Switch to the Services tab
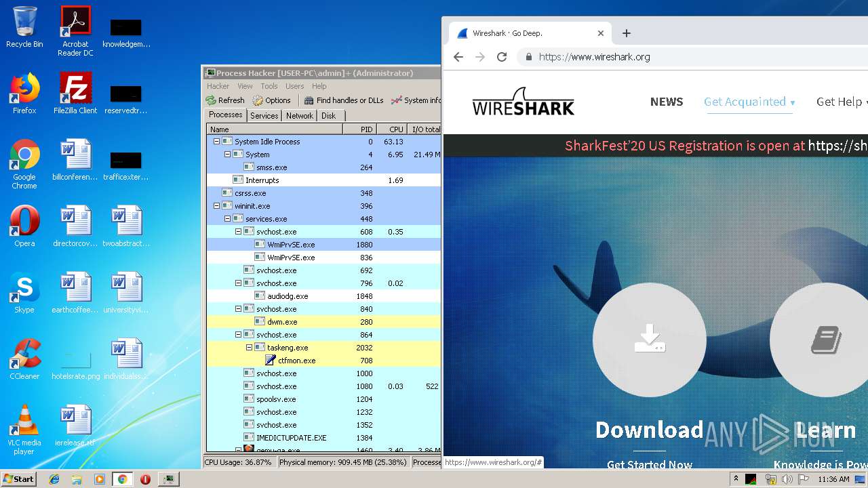Screen dimensions: 868x488 [264, 116]
